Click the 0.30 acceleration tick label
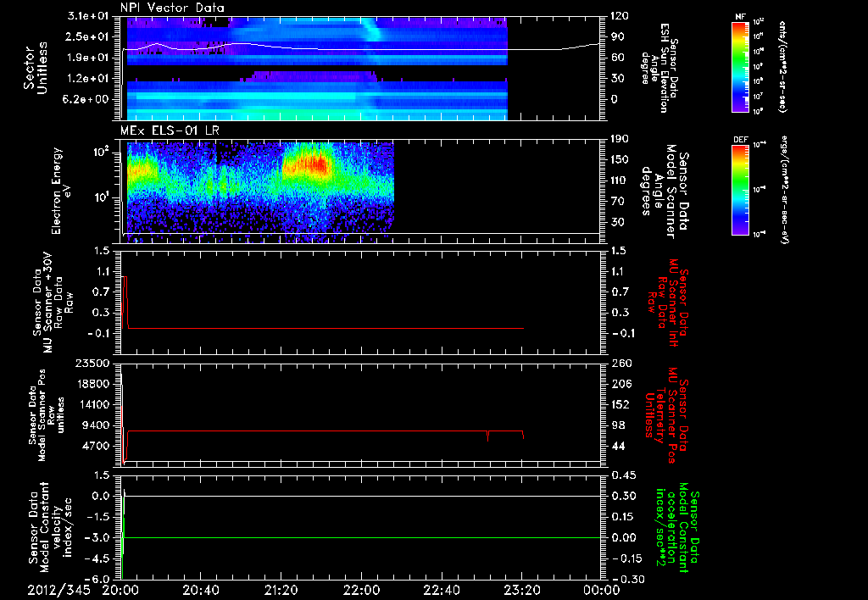The image size is (868, 600). click(x=624, y=496)
